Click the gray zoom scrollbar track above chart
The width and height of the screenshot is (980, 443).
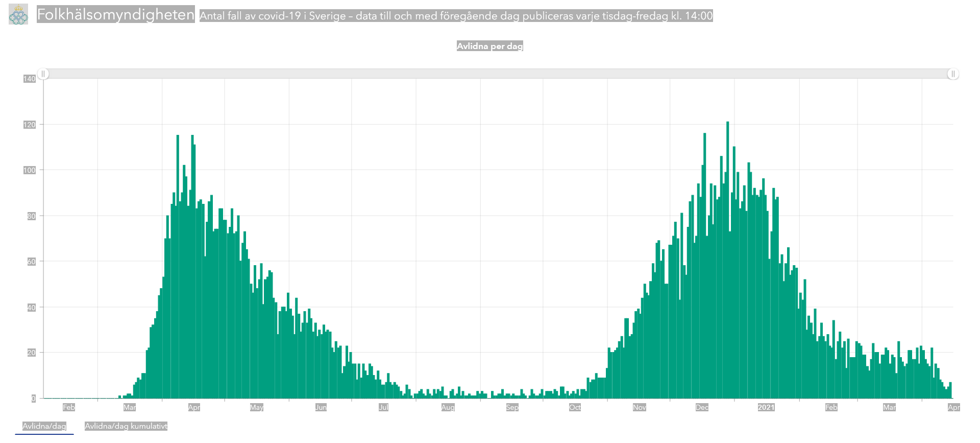tap(498, 74)
